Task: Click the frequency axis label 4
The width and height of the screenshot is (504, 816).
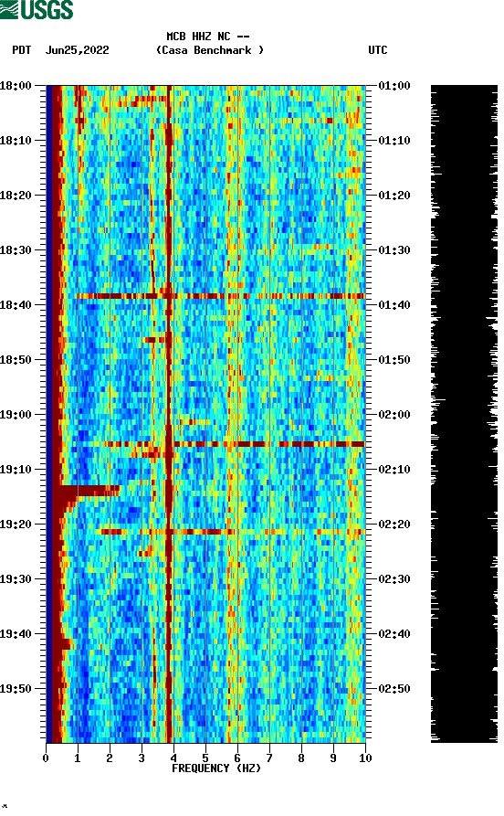Action: point(173,758)
